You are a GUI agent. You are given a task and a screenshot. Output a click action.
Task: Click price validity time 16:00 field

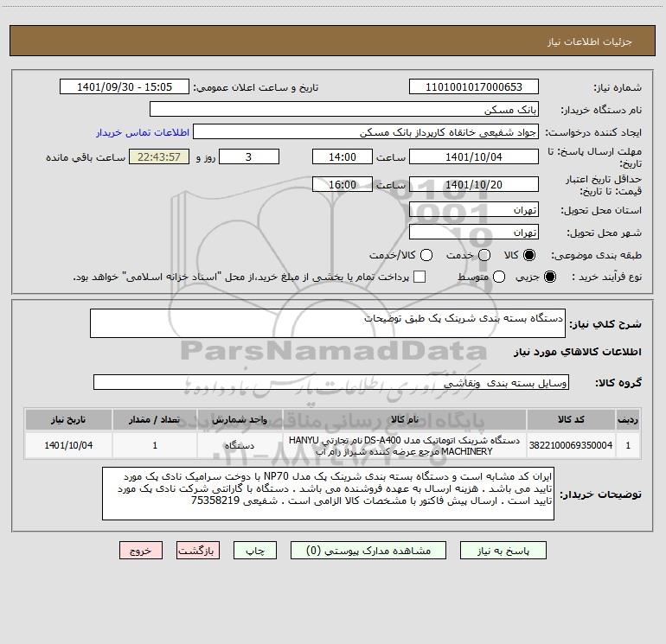(343, 184)
